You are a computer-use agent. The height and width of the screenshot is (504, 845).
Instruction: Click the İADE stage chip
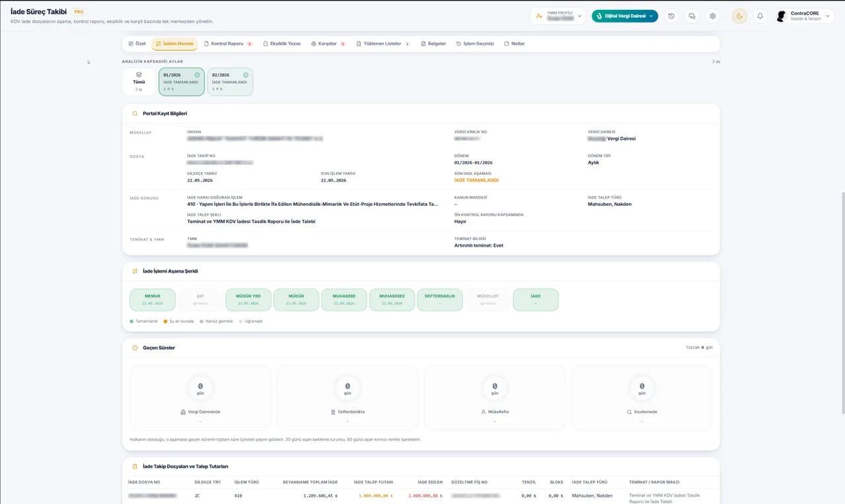[x=535, y=299]
